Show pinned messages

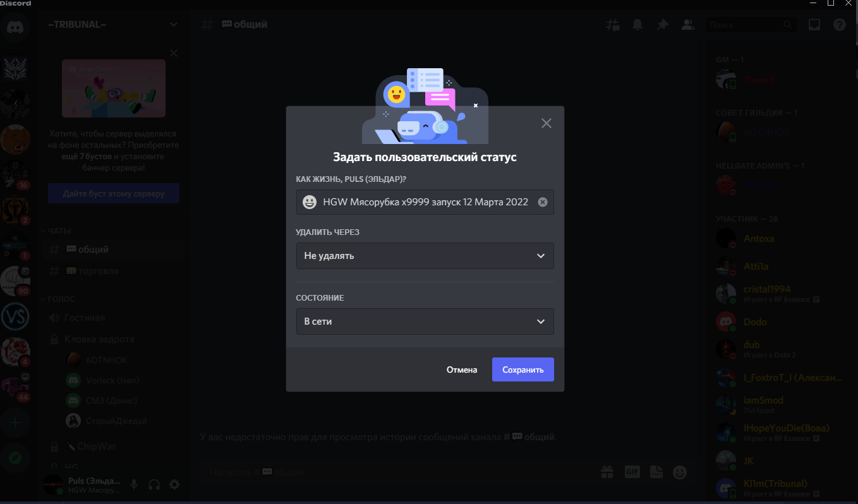[x=663, y=25]
